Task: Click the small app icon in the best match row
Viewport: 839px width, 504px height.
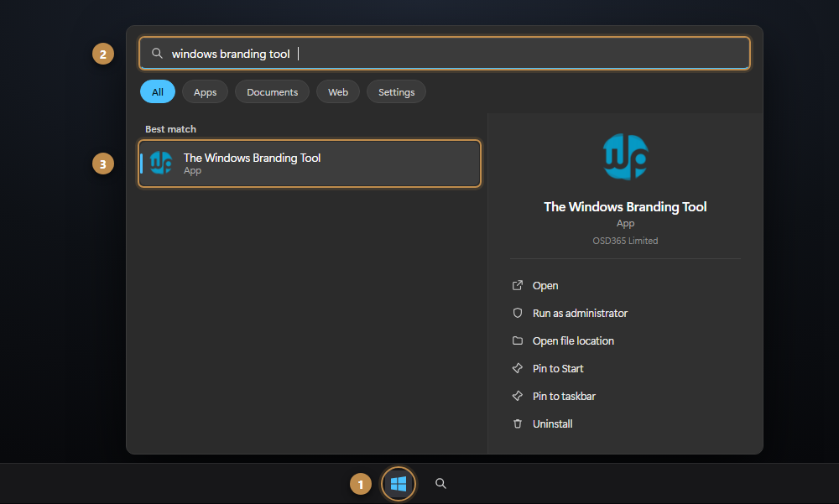Action: (x=160, y=164)
